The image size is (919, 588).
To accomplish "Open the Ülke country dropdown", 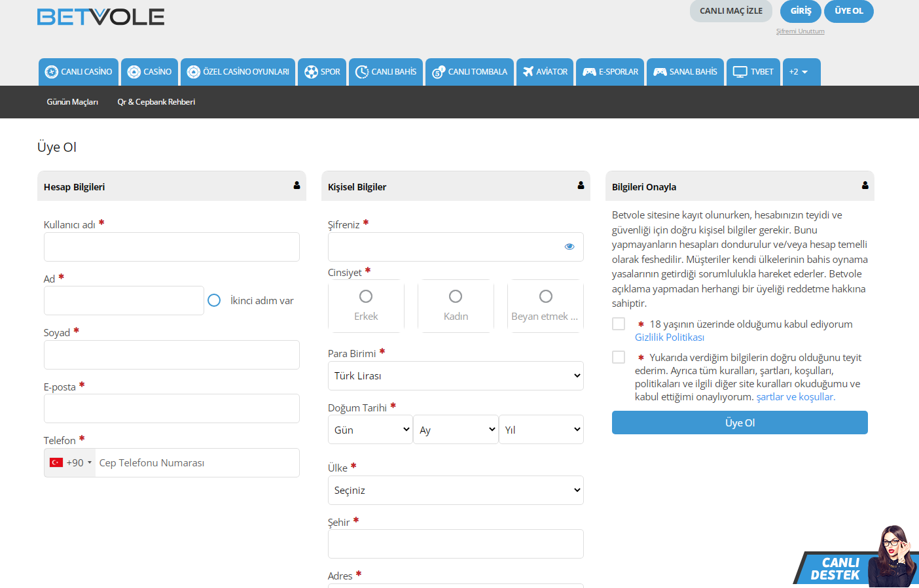I will click(456, 490).
